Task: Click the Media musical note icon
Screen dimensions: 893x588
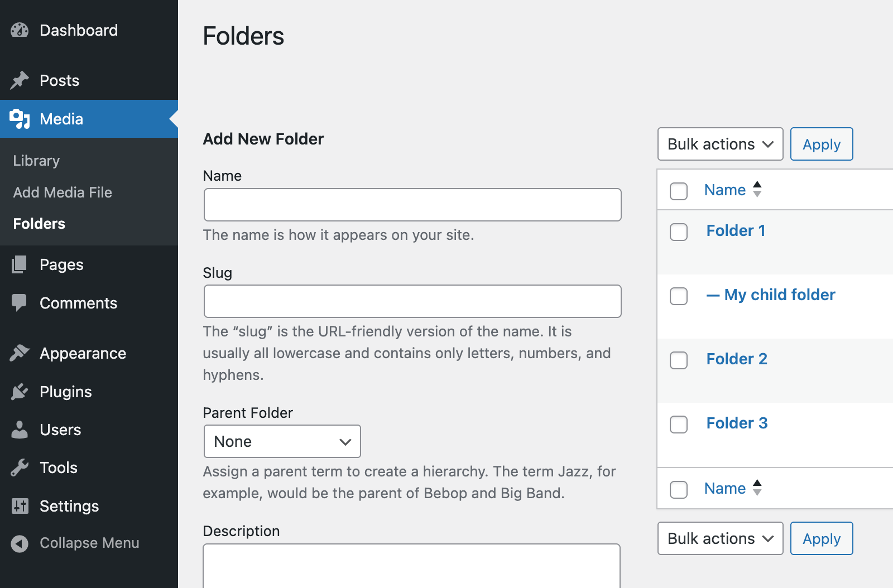Action: 19,119
